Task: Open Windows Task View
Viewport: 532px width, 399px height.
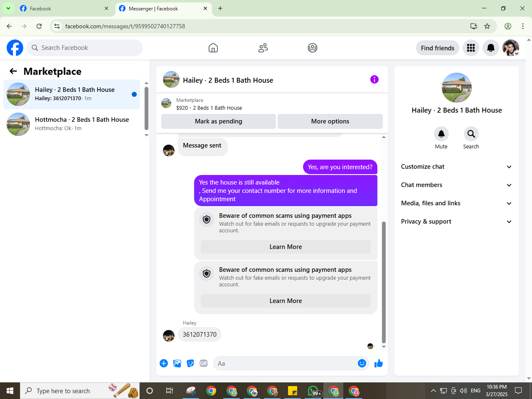Action: point(170,391)
